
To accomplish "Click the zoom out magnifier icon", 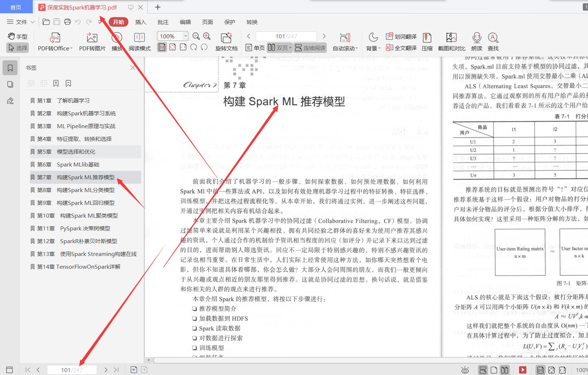I will [196, 36].
